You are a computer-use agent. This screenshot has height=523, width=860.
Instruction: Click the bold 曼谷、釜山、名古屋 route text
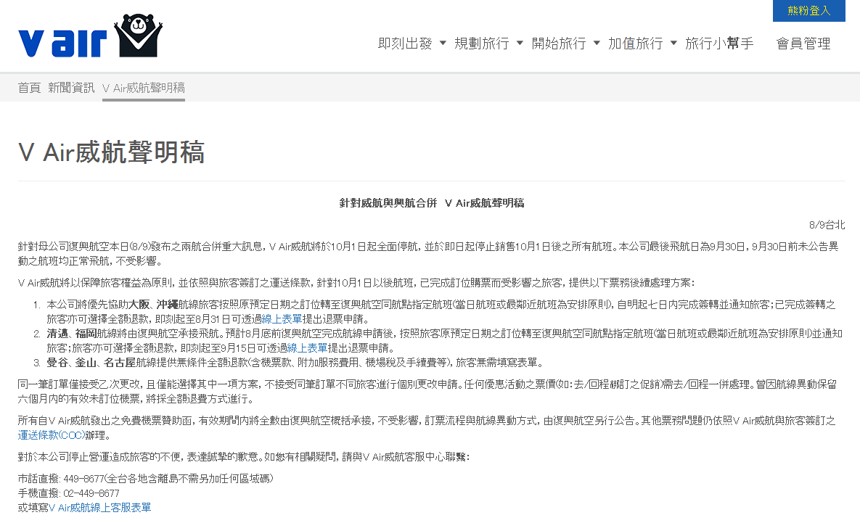90,362
